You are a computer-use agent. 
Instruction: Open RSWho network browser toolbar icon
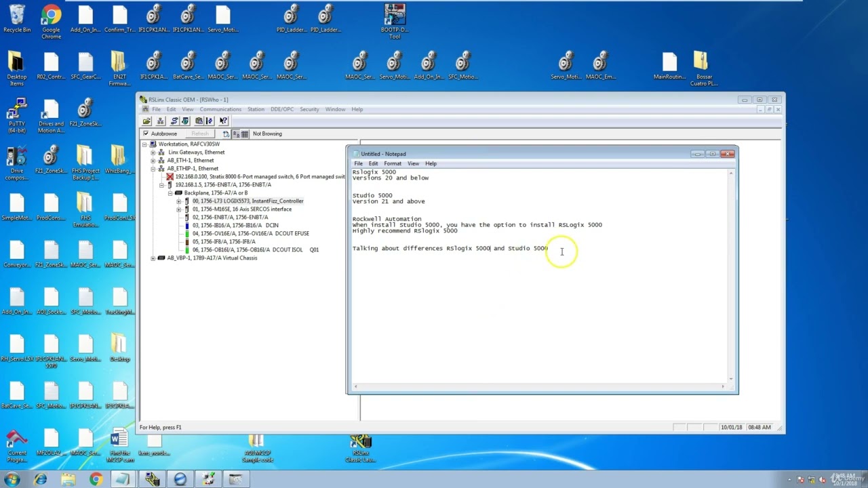coord(160,121)
